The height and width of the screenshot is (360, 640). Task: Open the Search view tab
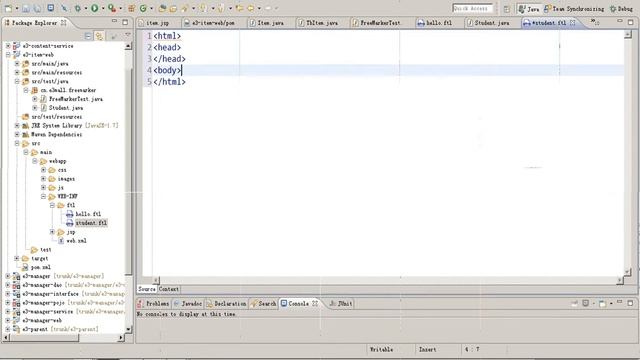point(263,304)
